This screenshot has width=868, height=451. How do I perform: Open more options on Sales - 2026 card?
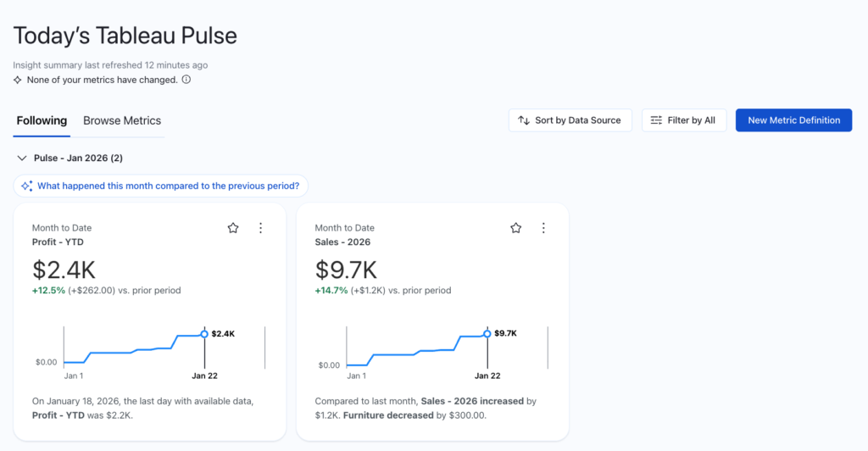[x=543, y=228]
